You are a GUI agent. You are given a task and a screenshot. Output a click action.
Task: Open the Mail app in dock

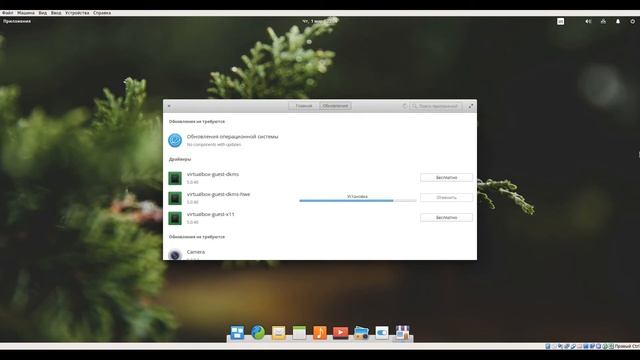tap(278, 333)
